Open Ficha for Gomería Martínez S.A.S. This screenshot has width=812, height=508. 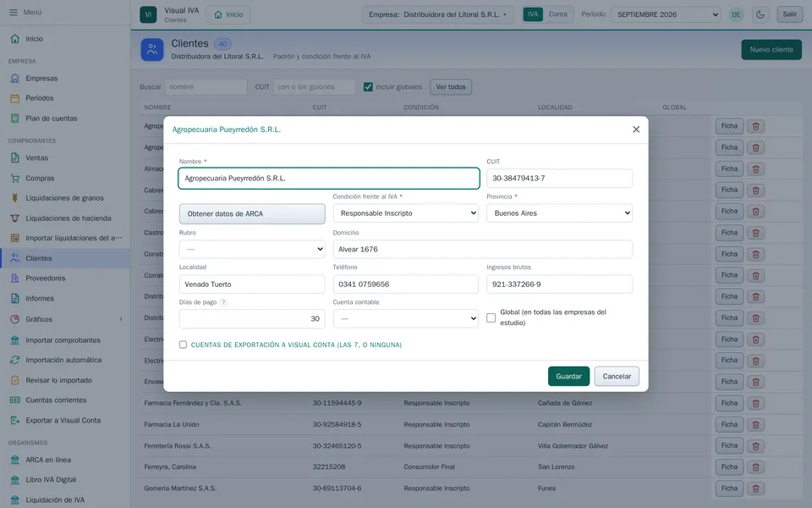click(729, 489)
